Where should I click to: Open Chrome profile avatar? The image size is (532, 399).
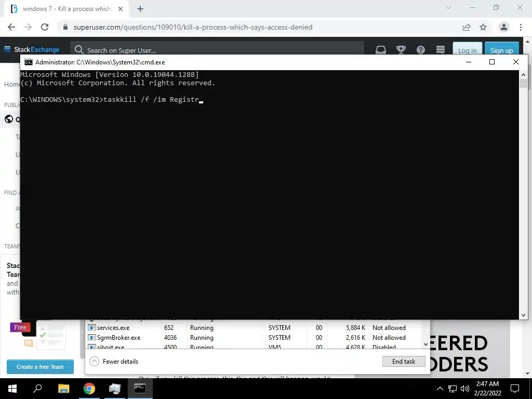(504, 27)
